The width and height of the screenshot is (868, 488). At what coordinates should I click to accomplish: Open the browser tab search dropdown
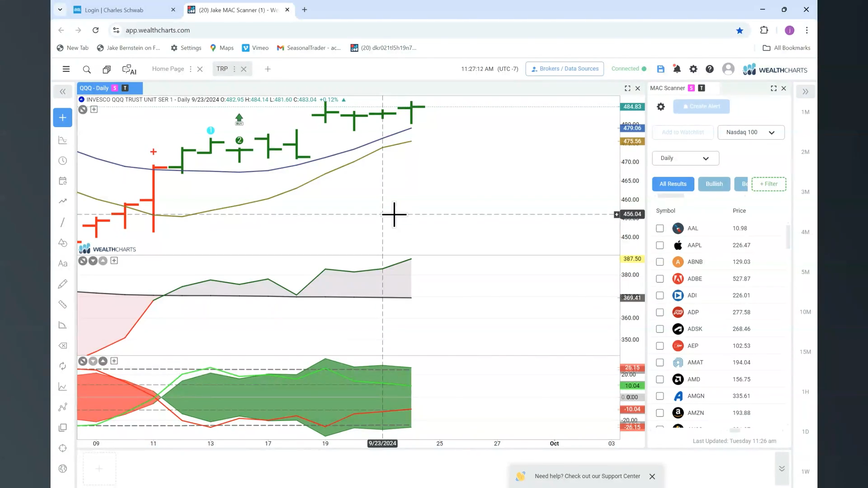[60, 9]
